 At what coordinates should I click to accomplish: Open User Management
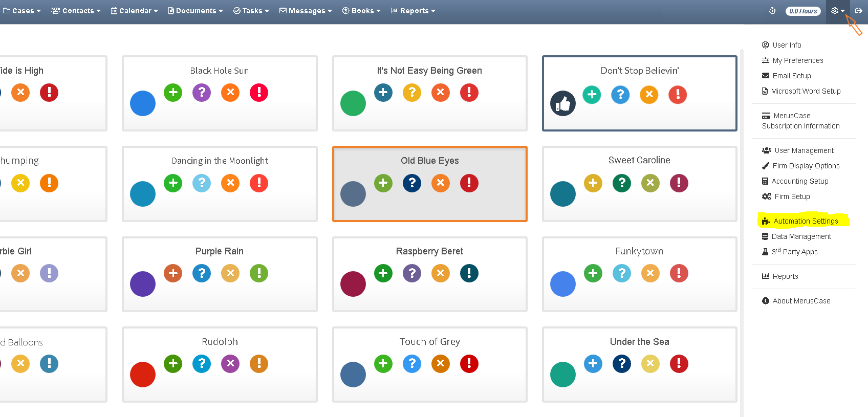click(798, 150)
